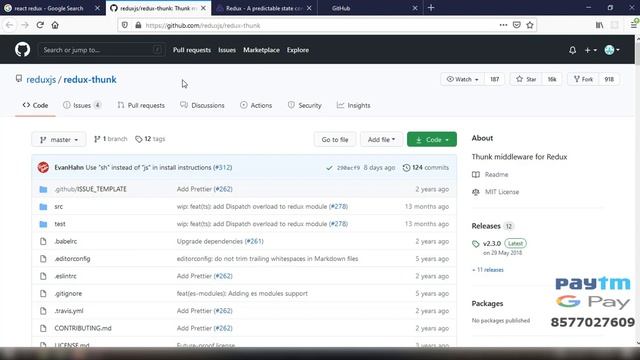Open the green Code download dropdown

point(432,140)
